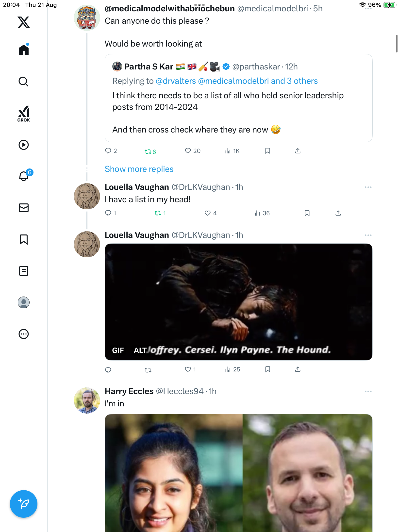Image resolution: width=399 pixels, height=532 pixels.
Task: Open @drvalters mention in quoted post
Action: click(x=176, y=81)
